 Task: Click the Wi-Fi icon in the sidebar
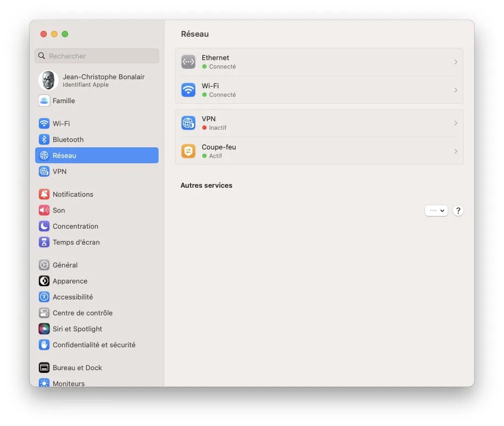(44, 123)
